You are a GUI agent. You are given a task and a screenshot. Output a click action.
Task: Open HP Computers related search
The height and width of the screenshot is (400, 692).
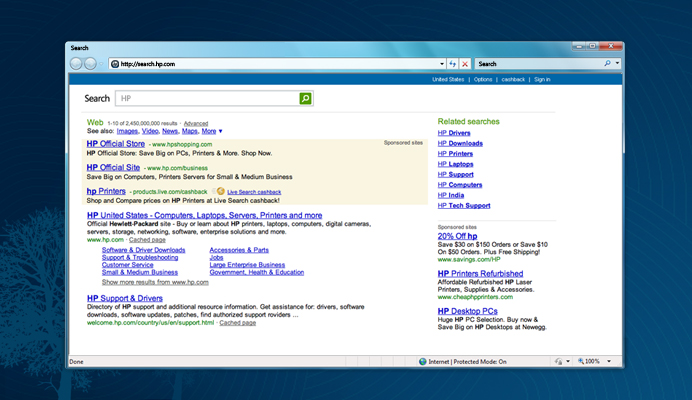pyautogui.click(x=460, y=185)
